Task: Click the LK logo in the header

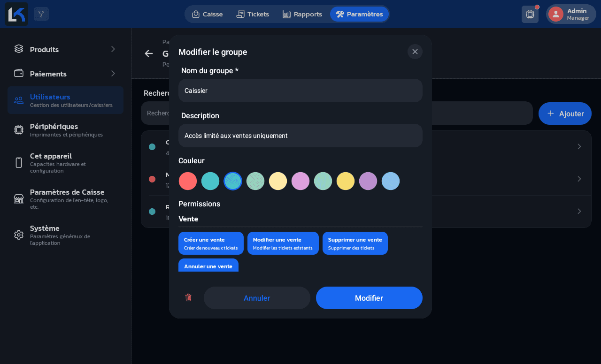Action: (x=16, y=14)
